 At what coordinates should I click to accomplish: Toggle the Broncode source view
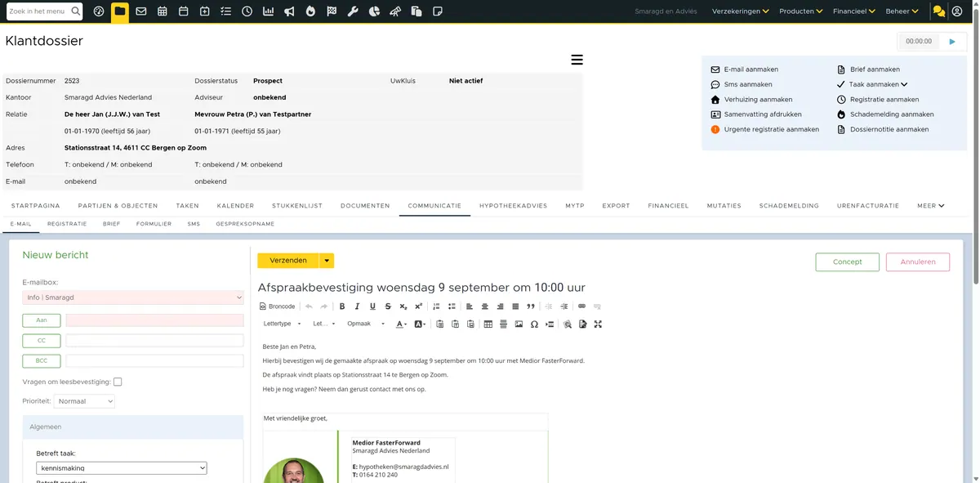pos(277,306)
